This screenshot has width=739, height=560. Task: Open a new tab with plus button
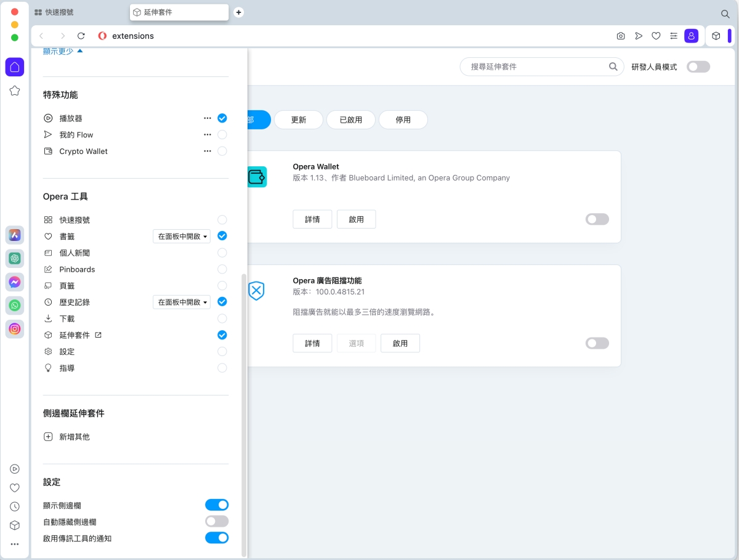pos(239,12)
